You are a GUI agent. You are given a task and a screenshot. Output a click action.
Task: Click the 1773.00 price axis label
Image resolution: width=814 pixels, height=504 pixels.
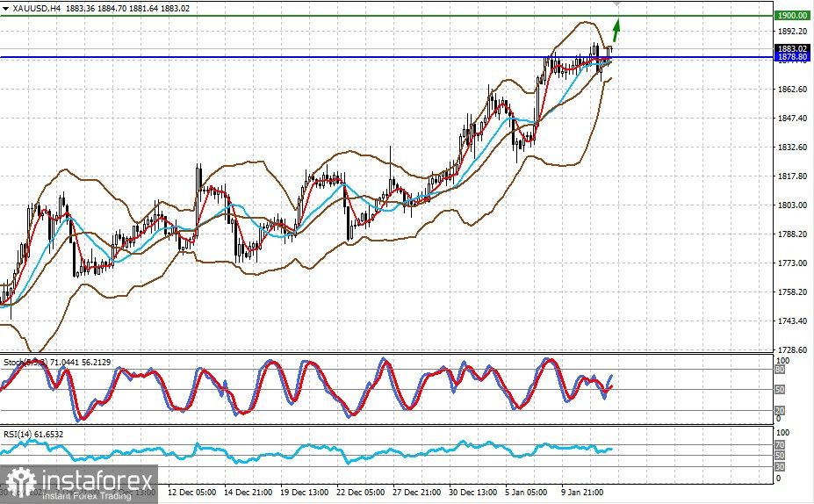pyautogui.click(x=792, y=263)
